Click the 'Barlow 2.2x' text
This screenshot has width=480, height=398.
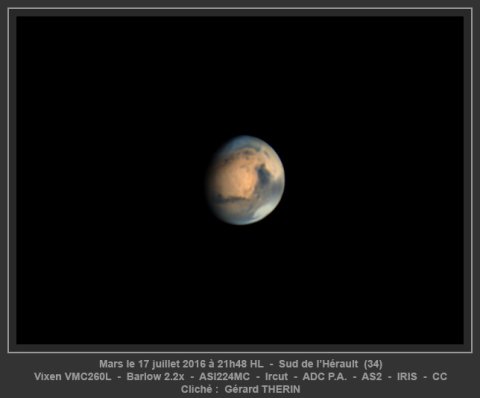click(x=155, y=376)
